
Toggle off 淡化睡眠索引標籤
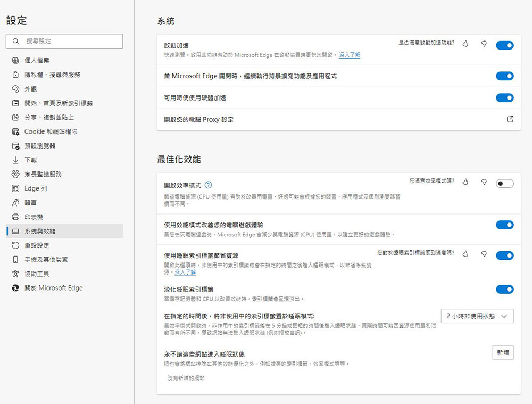(504, 290)
